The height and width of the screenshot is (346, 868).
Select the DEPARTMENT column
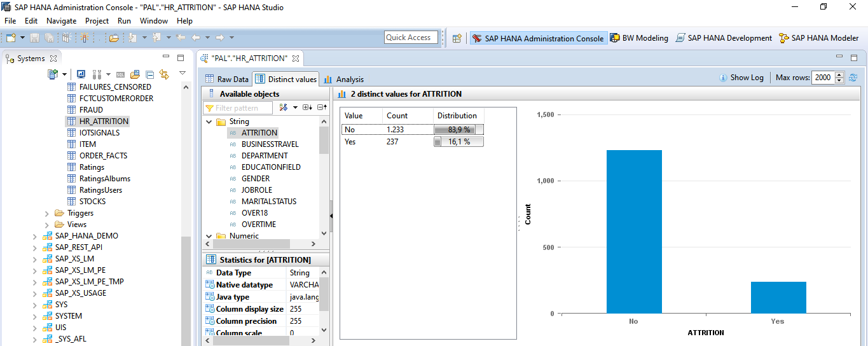265,156
